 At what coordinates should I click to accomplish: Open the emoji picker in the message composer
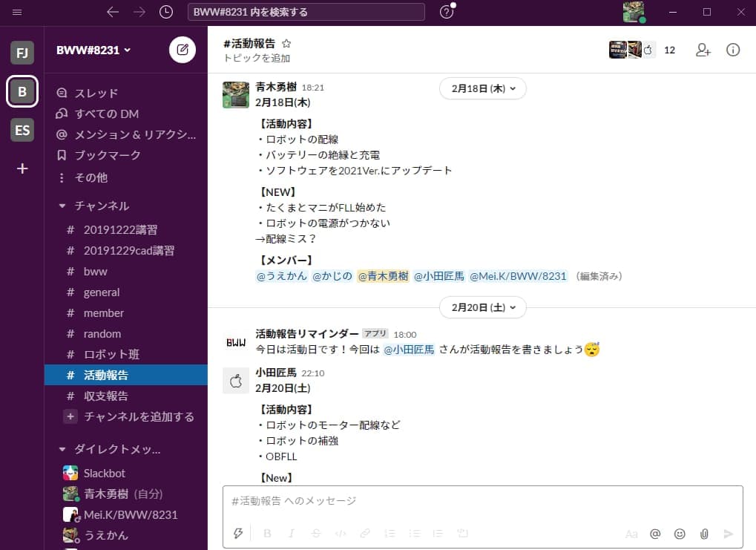[x=679, y=534]
